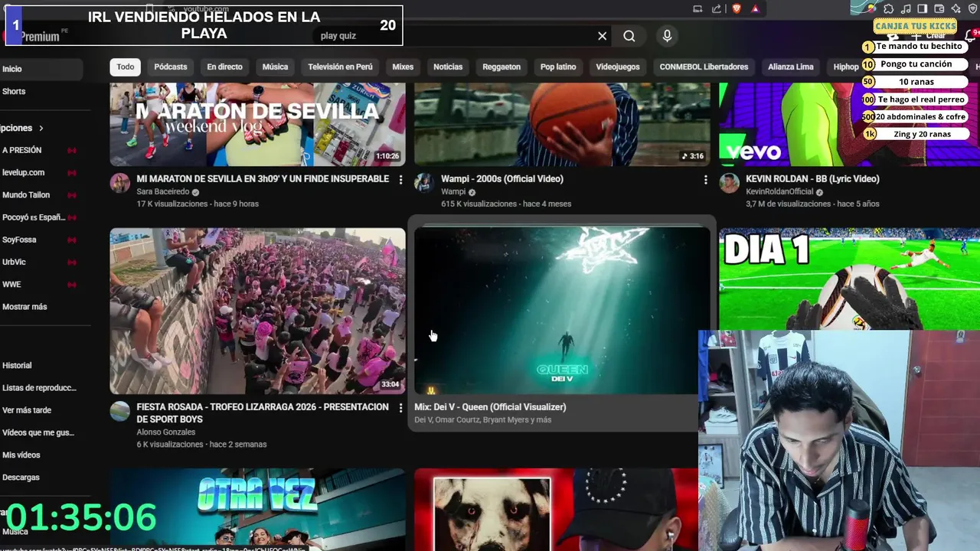Open Brave Shields lion icon
The height and width of the screenshot is (551, 980).
(x=737, y=9)
